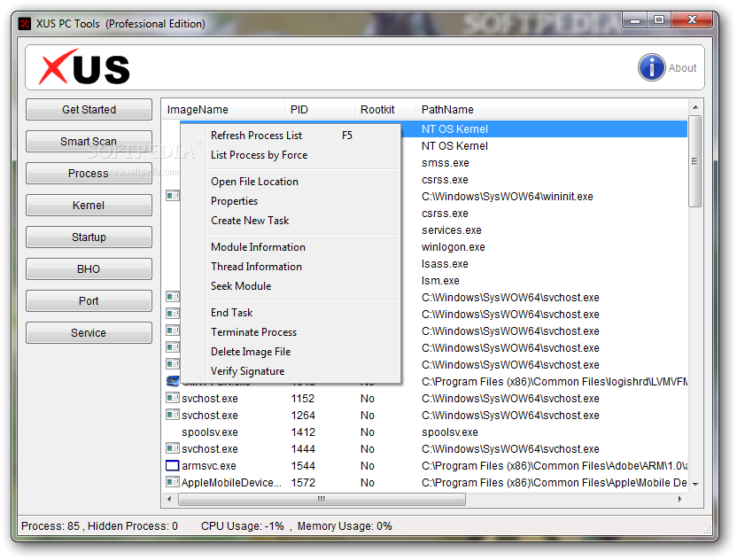
Task: Open the BHO section
Action: coord(89,269)
